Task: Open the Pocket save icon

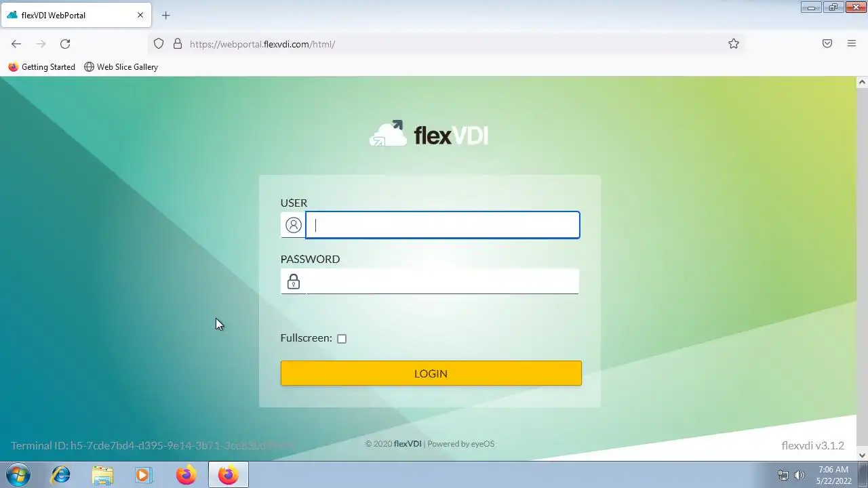Action: (827, 43)
